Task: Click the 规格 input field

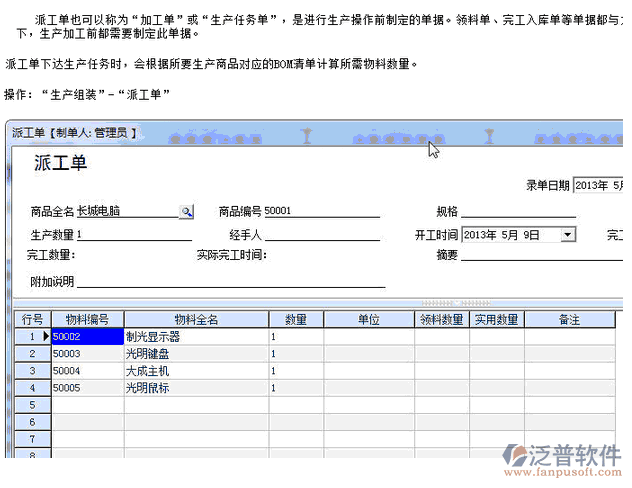Action: click(518, 211)
